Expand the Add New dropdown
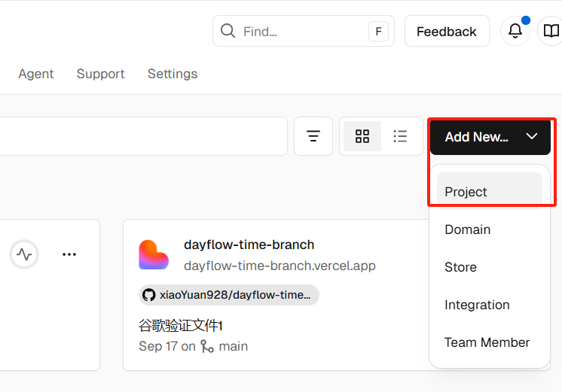This screenshot has width=562, height=392. point(490,137)
